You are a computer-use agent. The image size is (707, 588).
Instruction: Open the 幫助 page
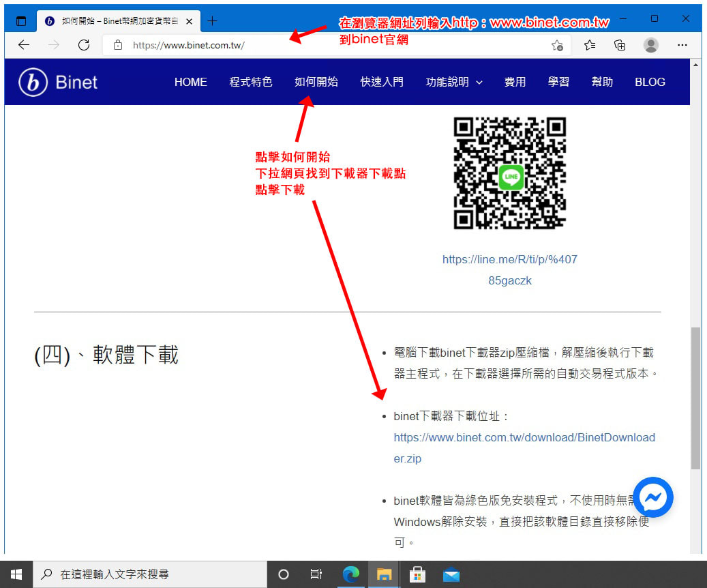(x=603, y=82)
